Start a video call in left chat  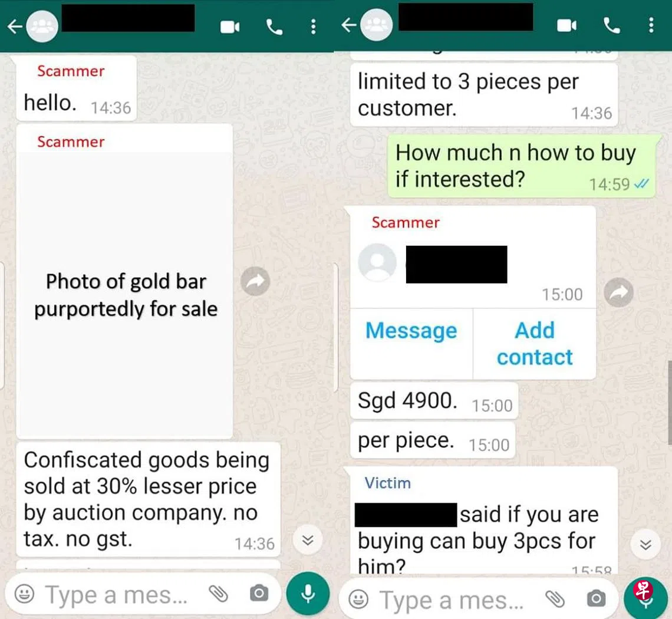230,27
